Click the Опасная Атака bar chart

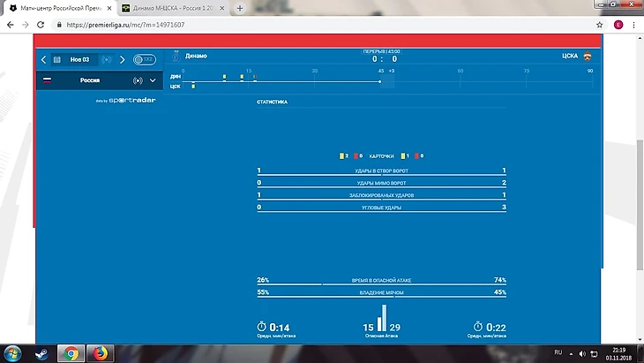382,318
